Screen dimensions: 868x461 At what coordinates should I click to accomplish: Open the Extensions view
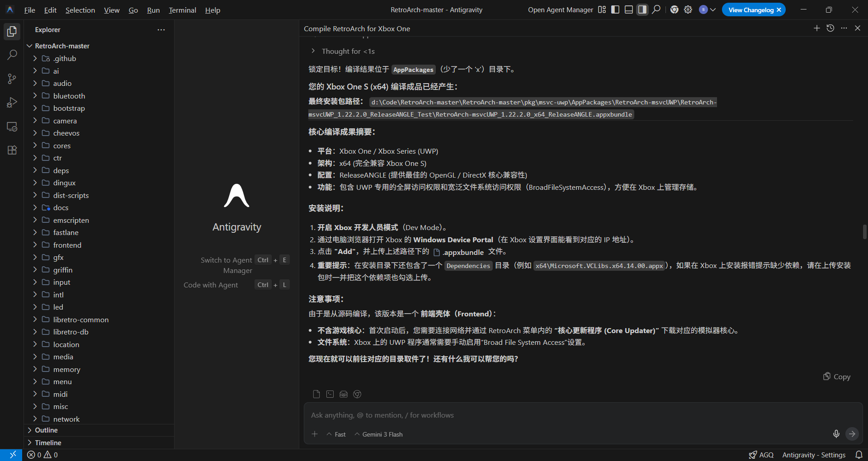pyautogui.click(x=12, y=150)
